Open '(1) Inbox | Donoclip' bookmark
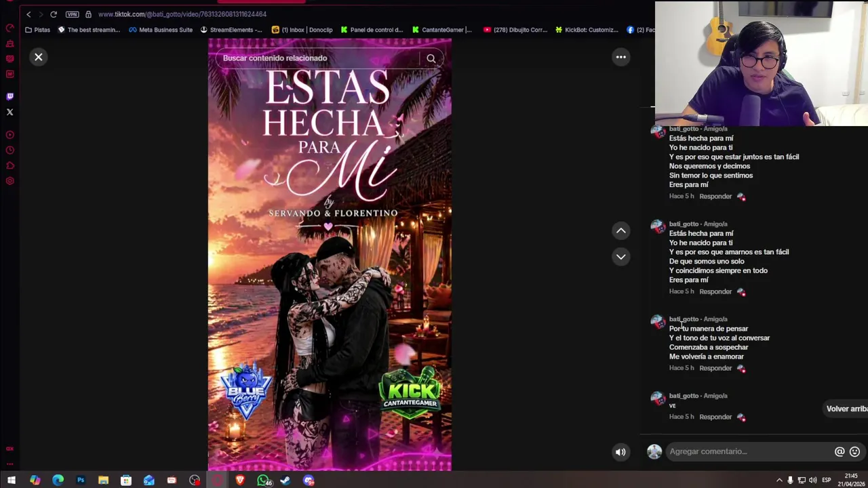The height and width of the screenshot is (488, 868). [302, 30]
